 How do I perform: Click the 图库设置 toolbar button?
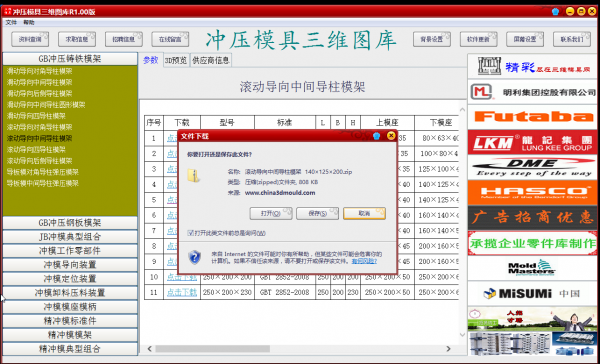tap(525, 39)
